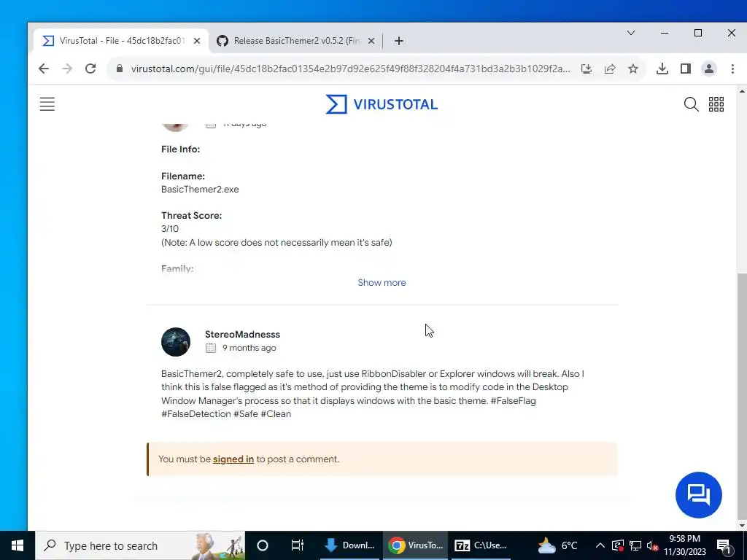Reload the page with the refresh icon
Viewport: 747px width, 560px height.
click(90, 69)
